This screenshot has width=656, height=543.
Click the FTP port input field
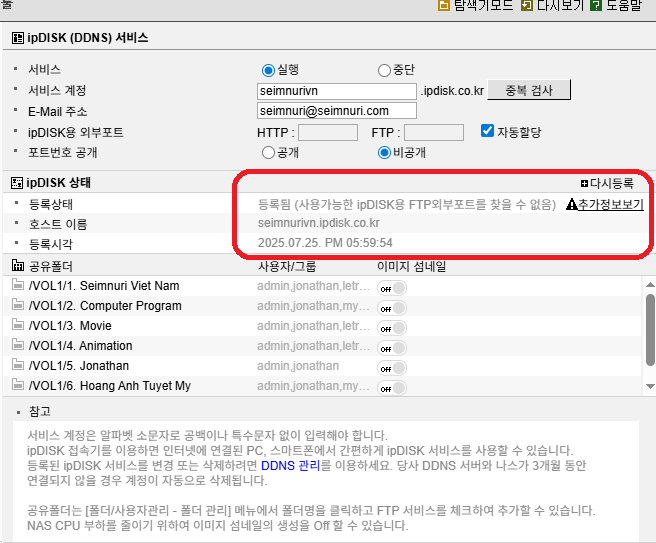click(x=434, y=133)
